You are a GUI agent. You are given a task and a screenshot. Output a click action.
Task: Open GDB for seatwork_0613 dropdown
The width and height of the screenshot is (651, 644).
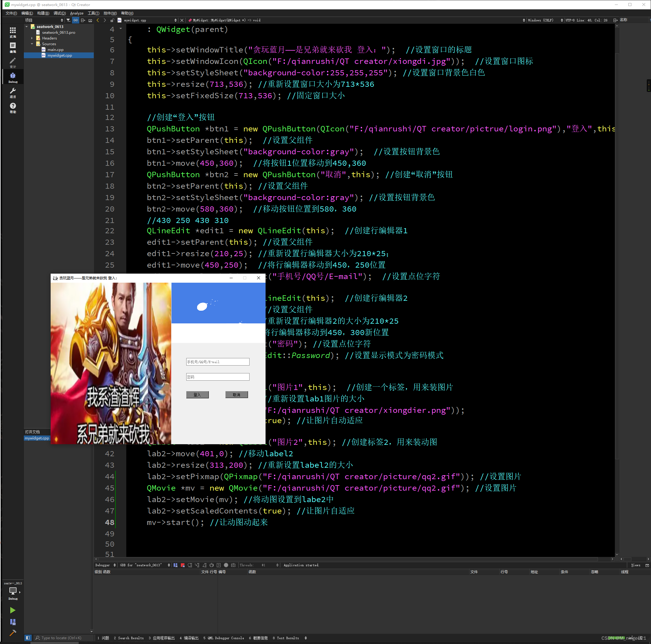pyautogui.click(x=145, y=565)
